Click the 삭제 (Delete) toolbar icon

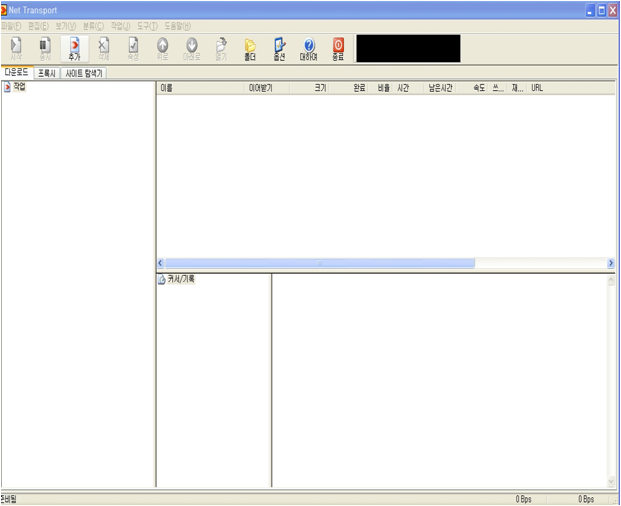coord(104,49)
